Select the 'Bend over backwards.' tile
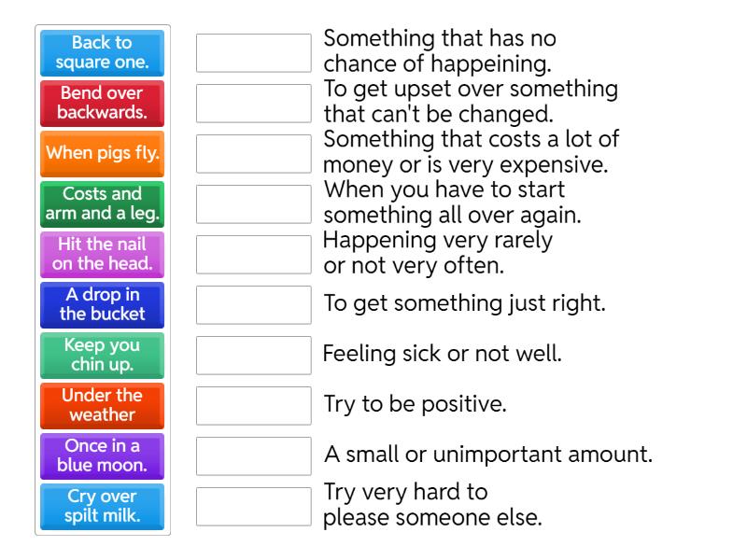Viewport: 747px width, 560px height. point(102,104)
